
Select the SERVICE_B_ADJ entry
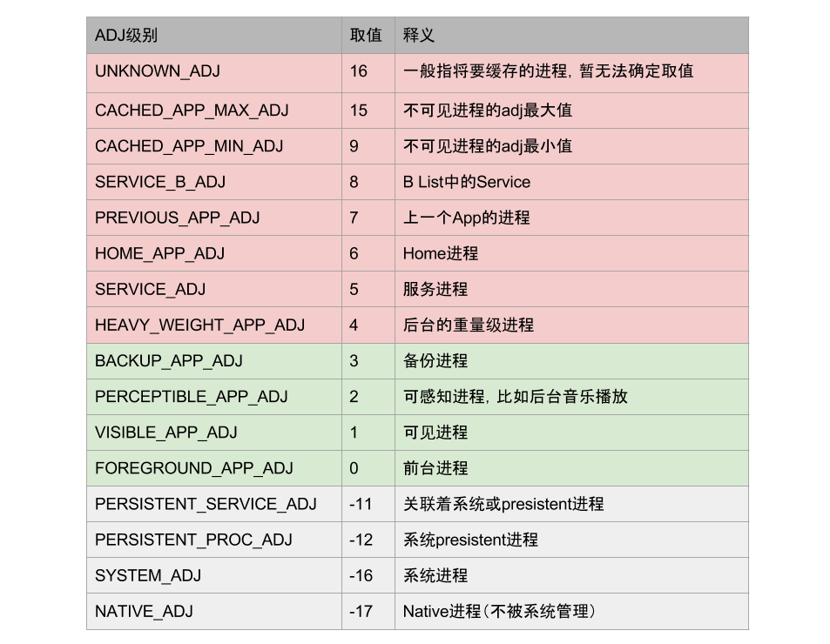coord(148,182)
